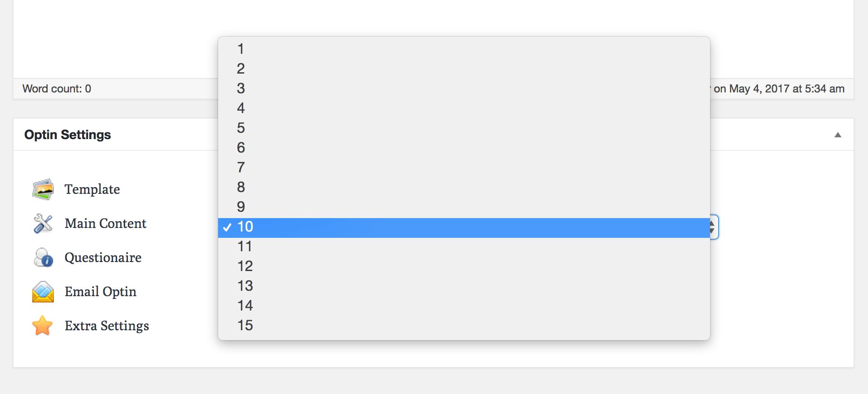Viewport: 868px width, 394px height.
Task: Click the Questionaire info user icon
Action: point(43,258)
